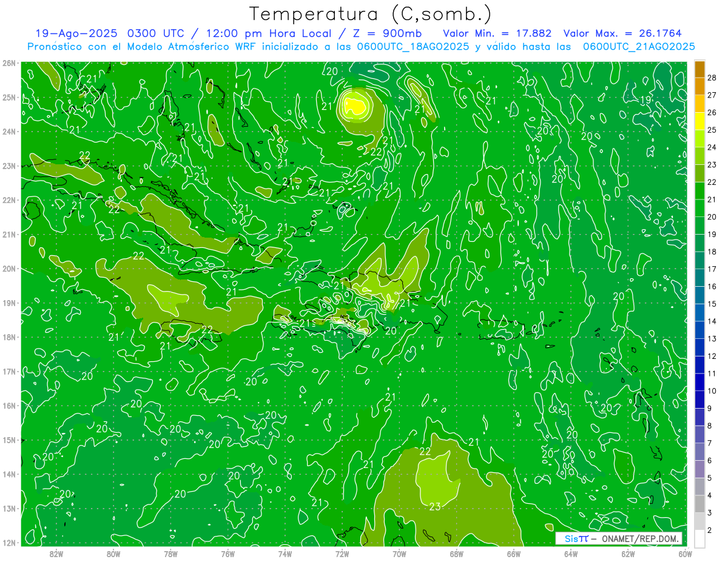Click longitude axis label '64W'

pyautogui.click(x=571, y=553)
